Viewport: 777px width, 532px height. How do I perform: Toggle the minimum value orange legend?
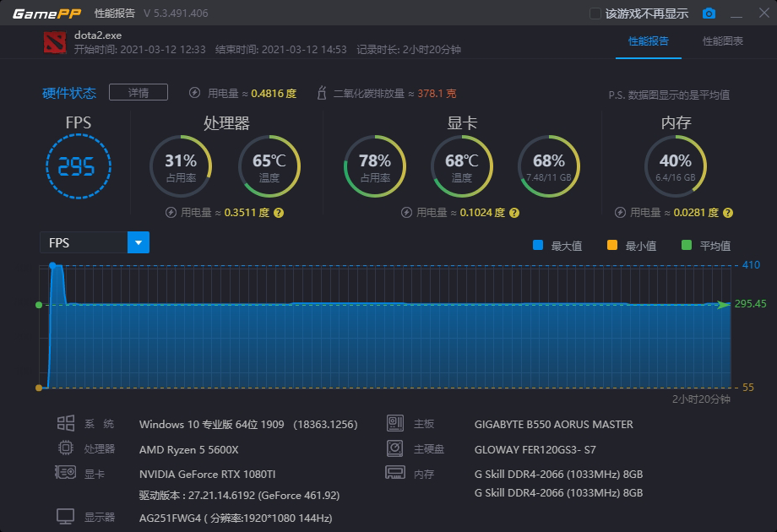point(612,246)
